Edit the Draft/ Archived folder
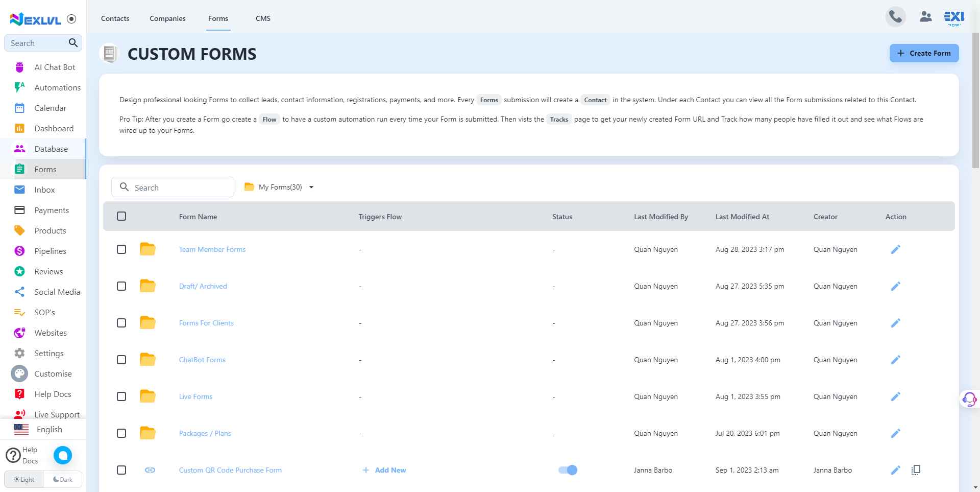 [895, 286]
